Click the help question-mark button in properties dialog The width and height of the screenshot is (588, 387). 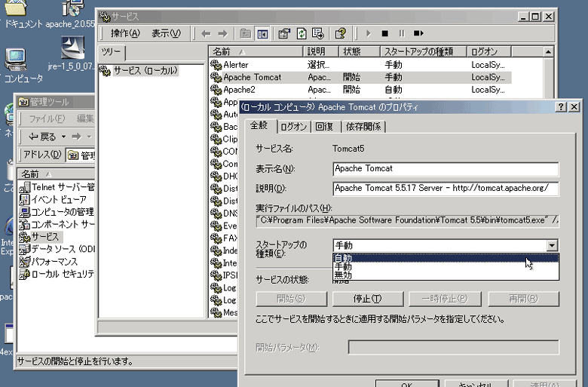point(561,107)
